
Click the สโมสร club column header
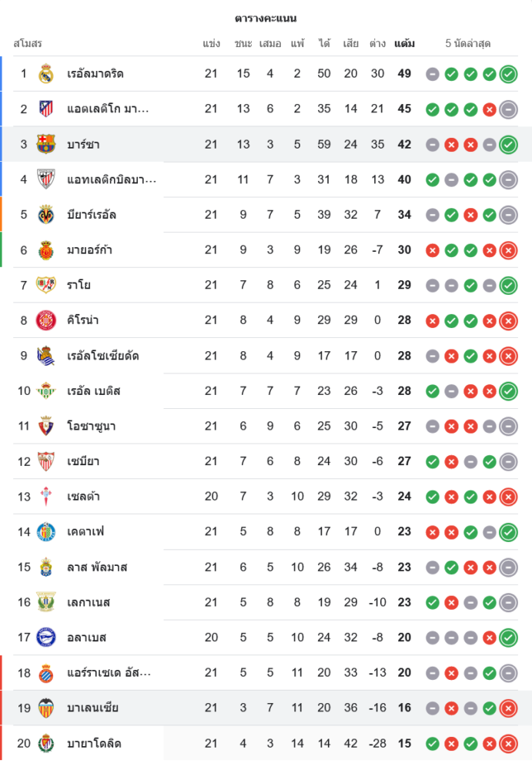[x=28, y=44]
